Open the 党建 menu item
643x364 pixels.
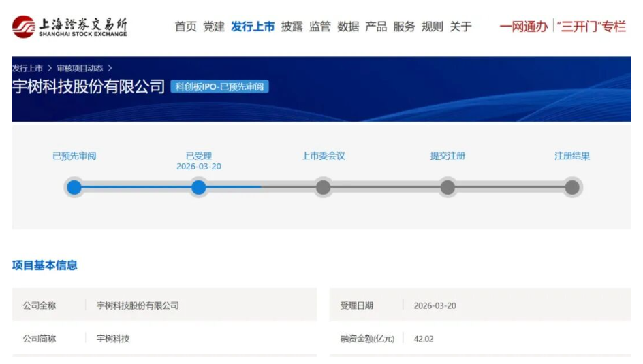click(214, 27)
